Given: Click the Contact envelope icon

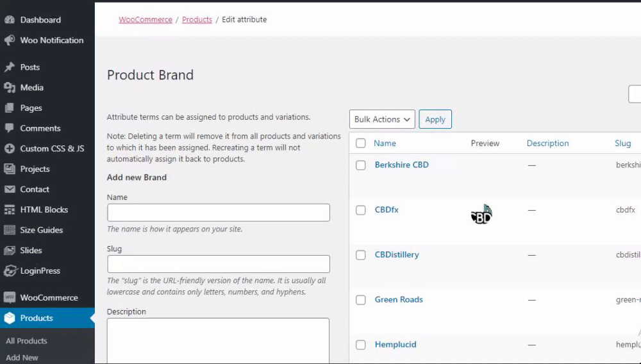Looking at the screenshot, I should pyautogui.click(x=10, y=190).
